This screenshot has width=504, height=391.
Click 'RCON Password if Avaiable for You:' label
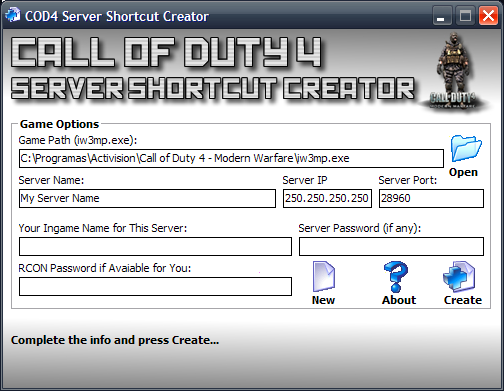(x=105, y=268)
